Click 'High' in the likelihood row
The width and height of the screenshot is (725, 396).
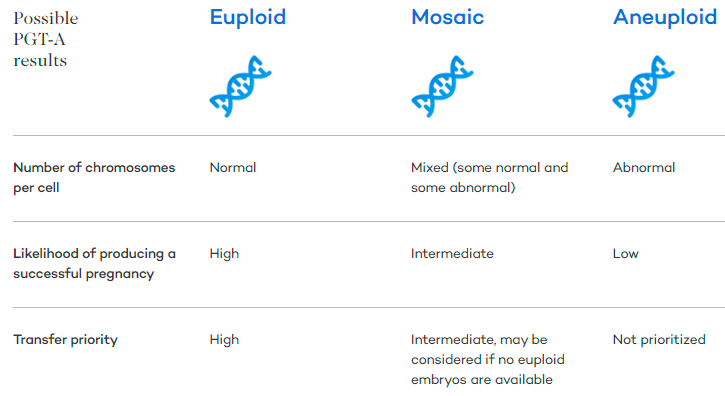(x=224, y=254)
